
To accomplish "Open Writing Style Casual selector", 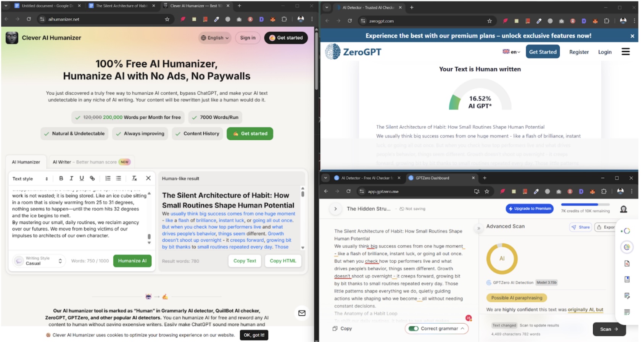I will tap(38, 261).
